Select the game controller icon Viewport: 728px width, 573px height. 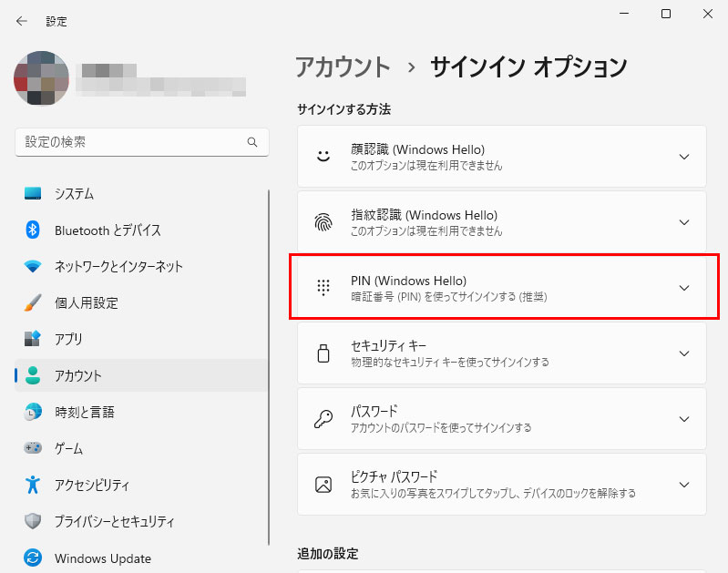click(x=33, y=448)
